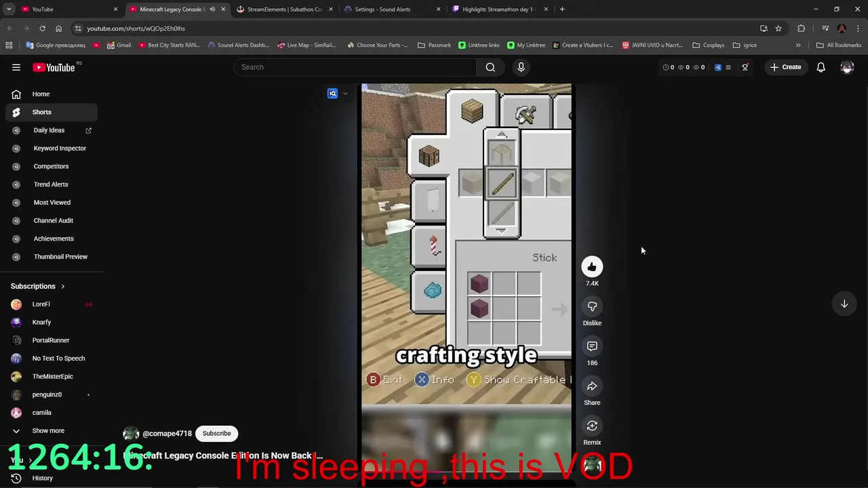Open a new browser tab
Screen dimensions: 868x488
(562, 9)
